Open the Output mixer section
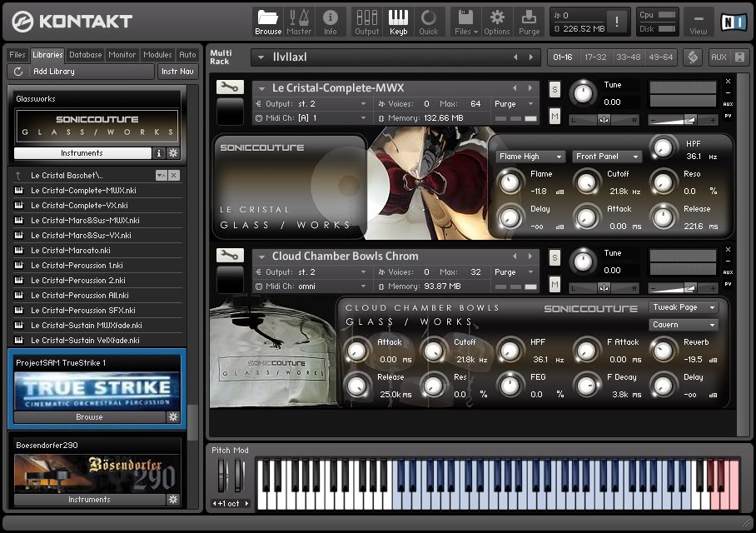The width and height of the screenshot is (756, 533). click(x=367, y=22)
